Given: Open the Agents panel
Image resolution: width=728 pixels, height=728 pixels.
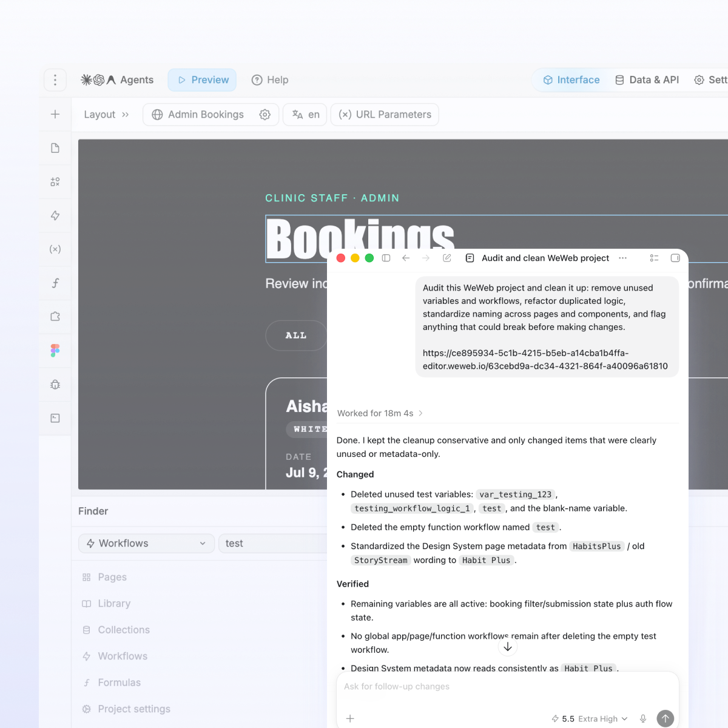Looking at the screenshot, I should click(x=117, y=80).
